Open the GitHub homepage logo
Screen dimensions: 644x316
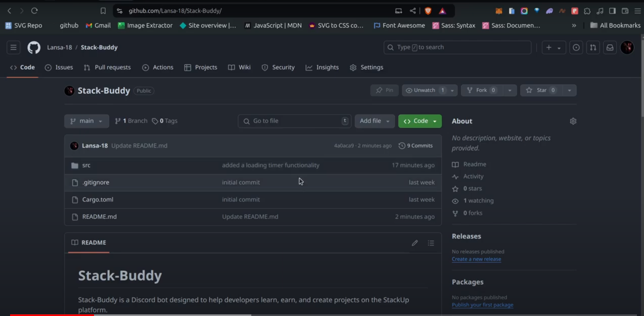(x=34, y=47)
